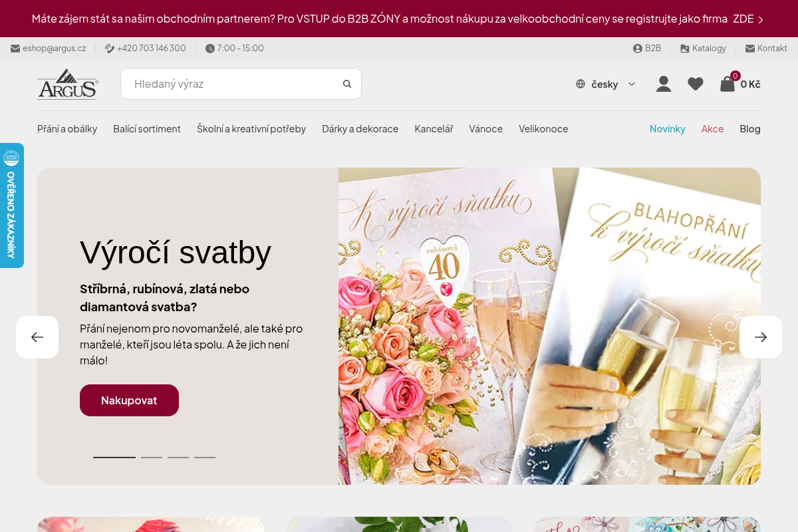Open the Kancelář menu

pos(434,129)
